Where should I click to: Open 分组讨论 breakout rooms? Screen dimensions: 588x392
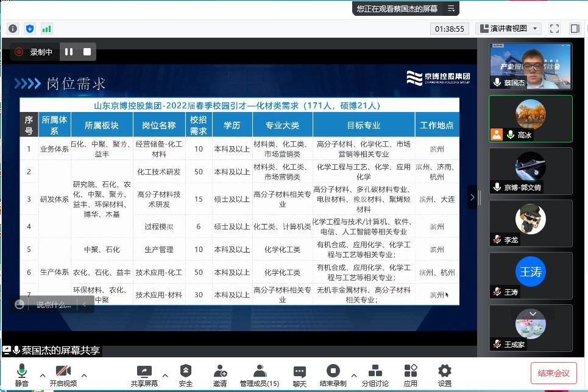click(x=375, y=375)
